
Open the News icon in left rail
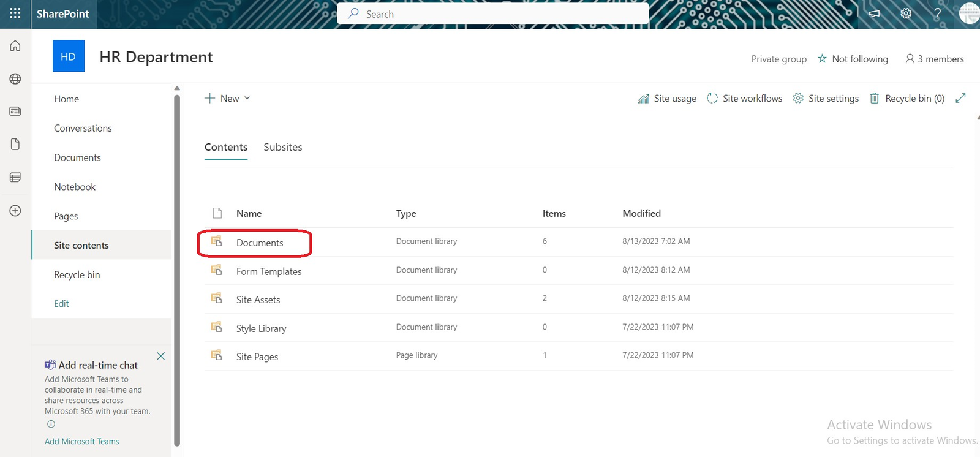pos(15,111)
